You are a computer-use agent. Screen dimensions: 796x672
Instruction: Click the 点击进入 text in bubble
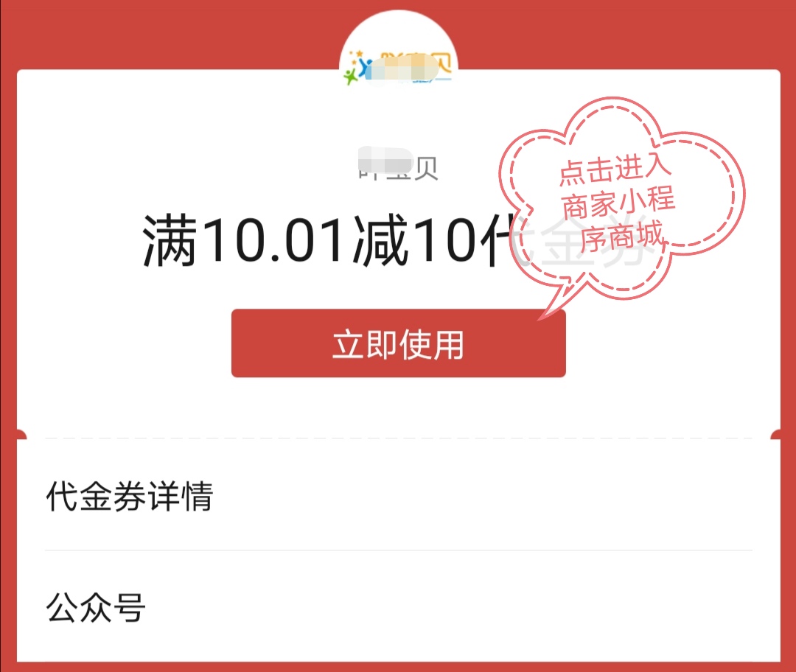click(x=615, y=169)
